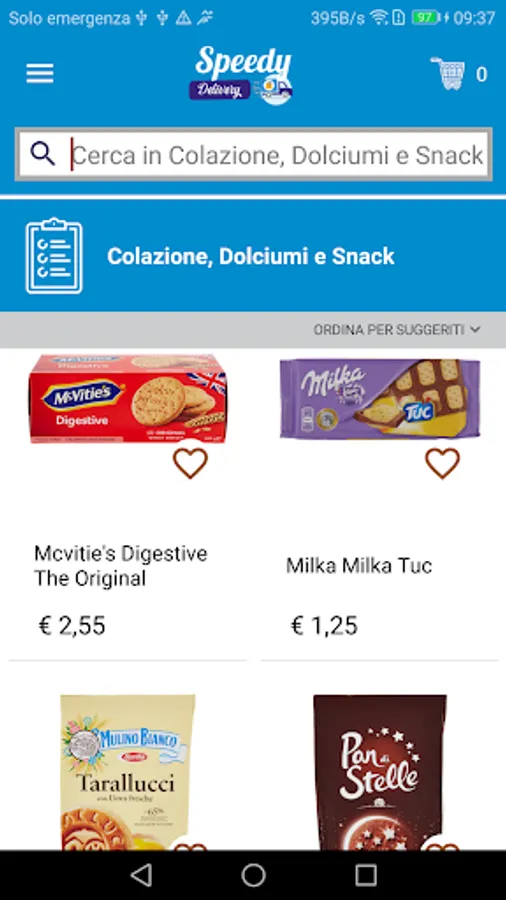This screenshot has width=506, height=900.
Task: Tap the cart item count number
Action: point(481,74)
